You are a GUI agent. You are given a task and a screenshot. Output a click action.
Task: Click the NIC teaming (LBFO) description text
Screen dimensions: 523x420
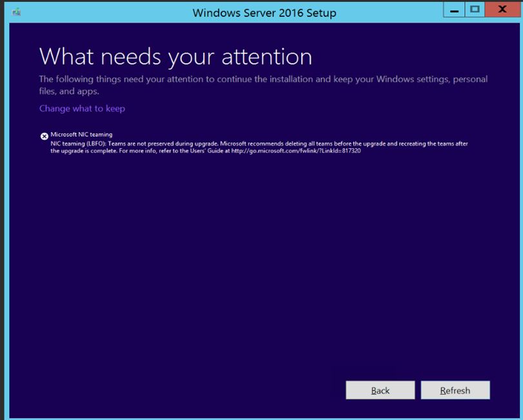pos(259,148)
